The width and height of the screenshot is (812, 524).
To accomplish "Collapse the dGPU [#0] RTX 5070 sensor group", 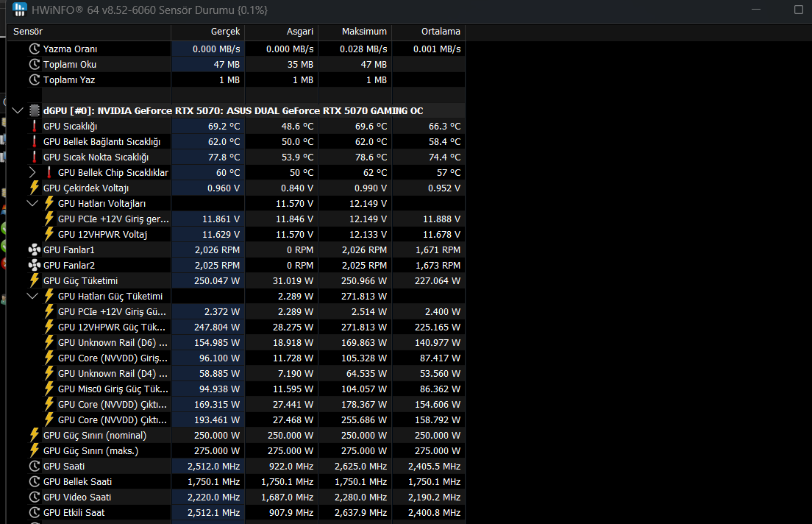I will [18, 110].
